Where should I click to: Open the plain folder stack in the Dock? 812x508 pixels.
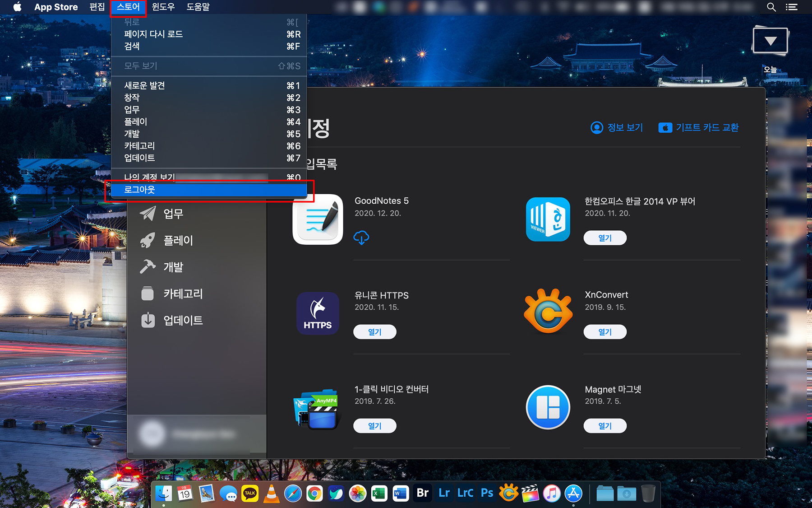[605, 493]
